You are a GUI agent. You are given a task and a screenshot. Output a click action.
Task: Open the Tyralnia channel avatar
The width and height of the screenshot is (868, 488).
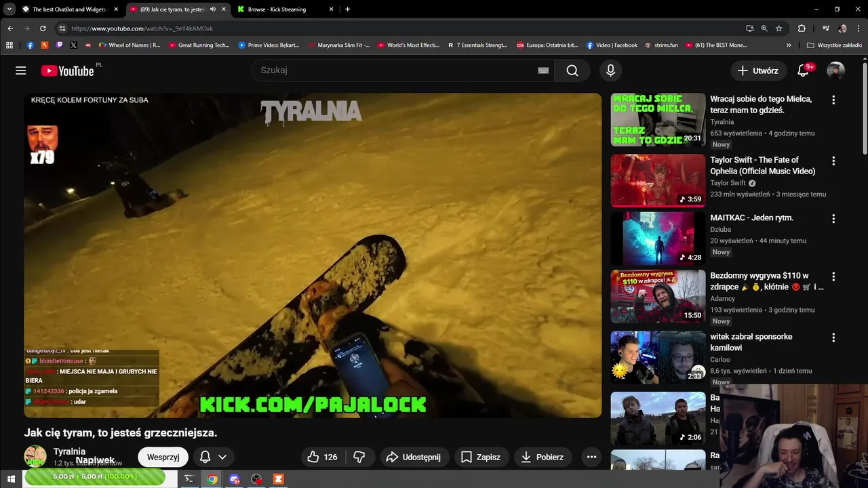click(x=35, y=457)
